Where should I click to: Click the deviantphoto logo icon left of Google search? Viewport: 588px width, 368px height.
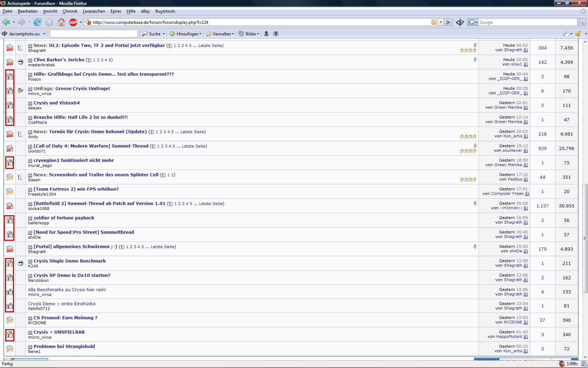coord(460,22)
